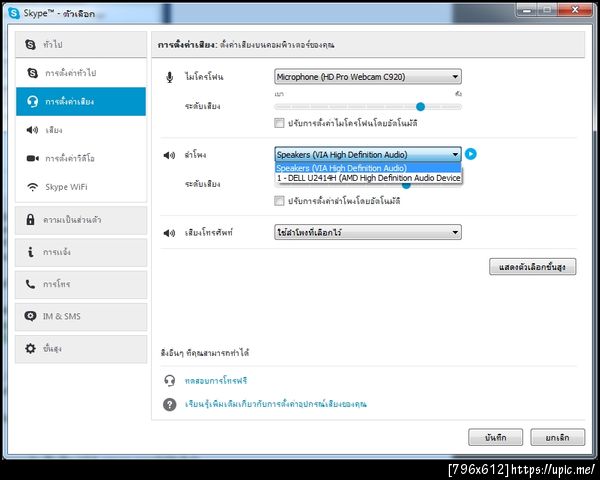
Task: Open the ringing device ใช้ลำโพงที่เลือกไว้ dropdown
Action: tap(368, 232)
